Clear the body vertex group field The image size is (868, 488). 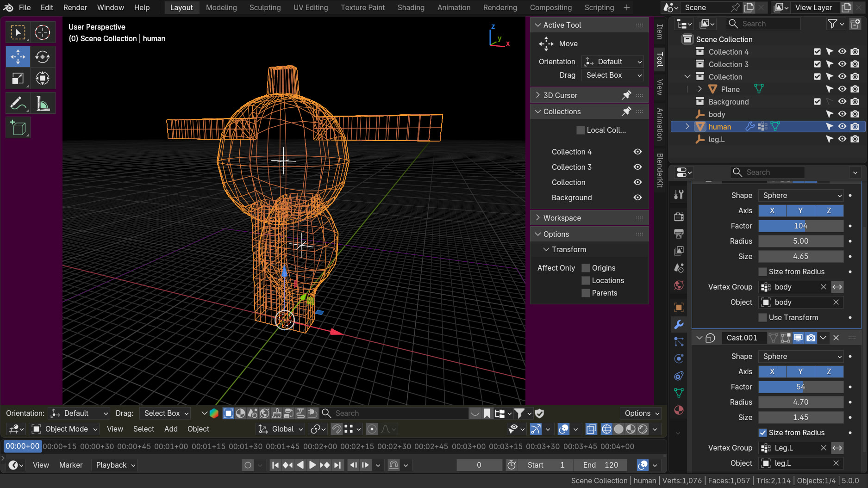(x=823, y=287)
